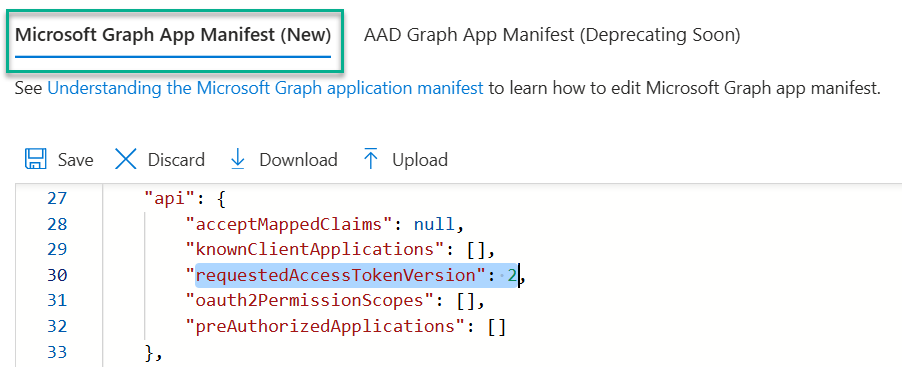Click line number 27 in the gutter
Viewport: 902px width, 367px height.
pos(57,198)
